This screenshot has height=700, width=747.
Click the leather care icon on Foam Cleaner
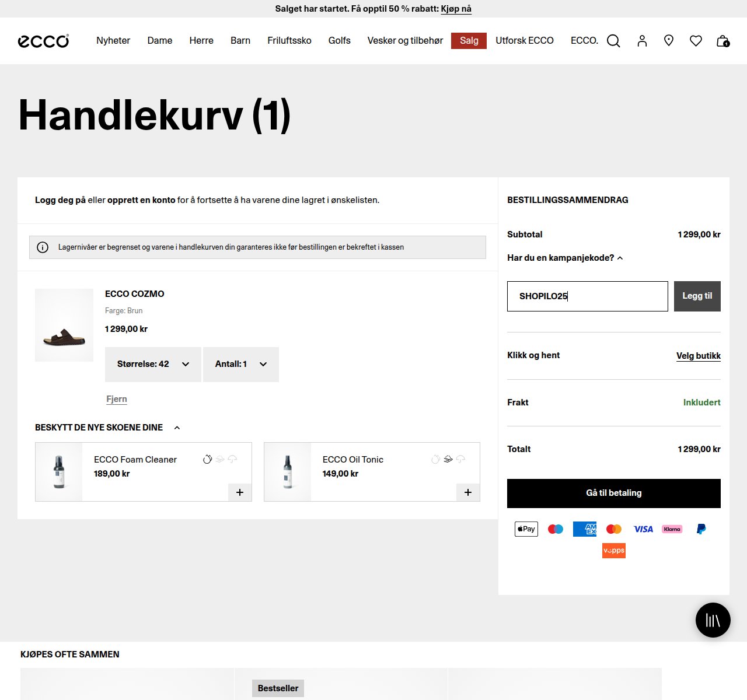(207, 459)
